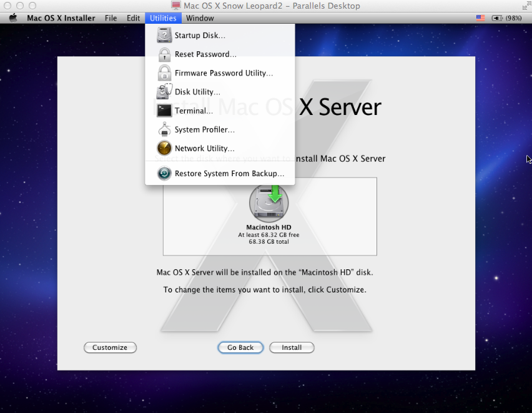The width and height of the screenshot is (532, 413).
Task: Click the (98%) battery percentage text
Action: click(x=513, y=18)
